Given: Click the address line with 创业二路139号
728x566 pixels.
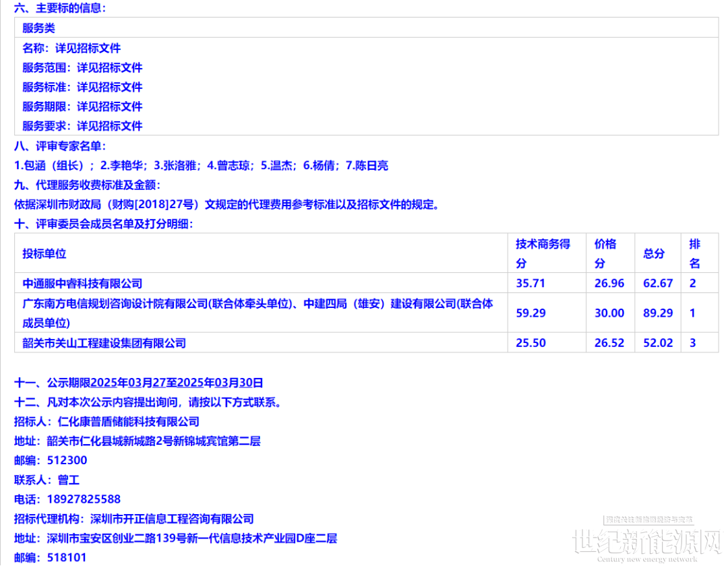Looking at the screenshot, I should [175, 538].
